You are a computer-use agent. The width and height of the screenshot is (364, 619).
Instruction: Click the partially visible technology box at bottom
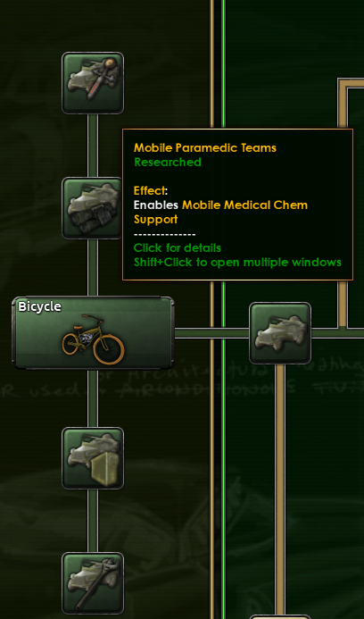(x=280, y=616)
